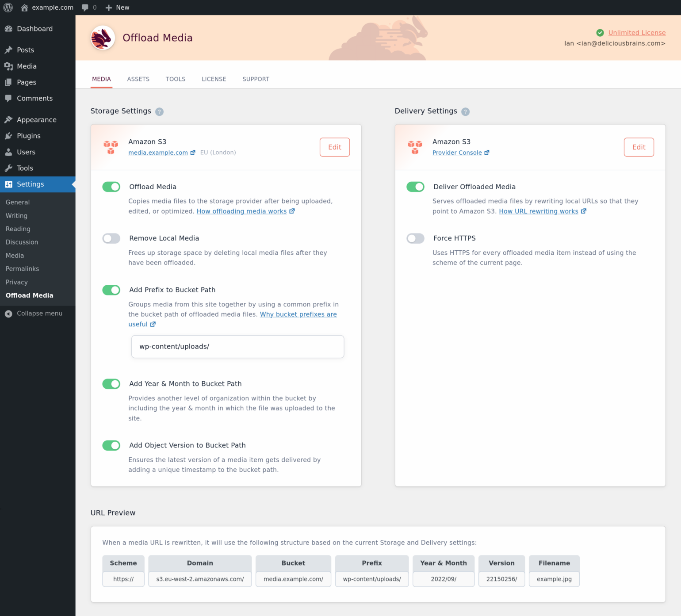Click the Media sidebar icon with camera
The width and height of the screenshot is (681, 616).
point(8,66)
